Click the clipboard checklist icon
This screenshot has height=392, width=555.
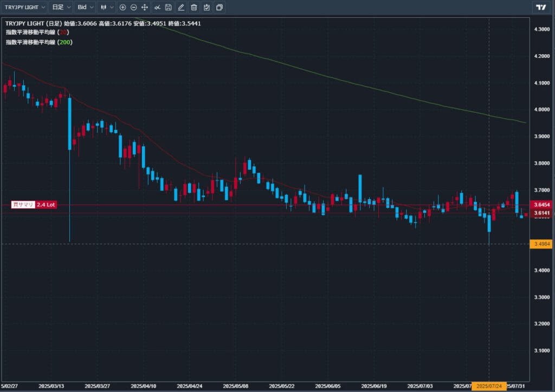(206, 7)
